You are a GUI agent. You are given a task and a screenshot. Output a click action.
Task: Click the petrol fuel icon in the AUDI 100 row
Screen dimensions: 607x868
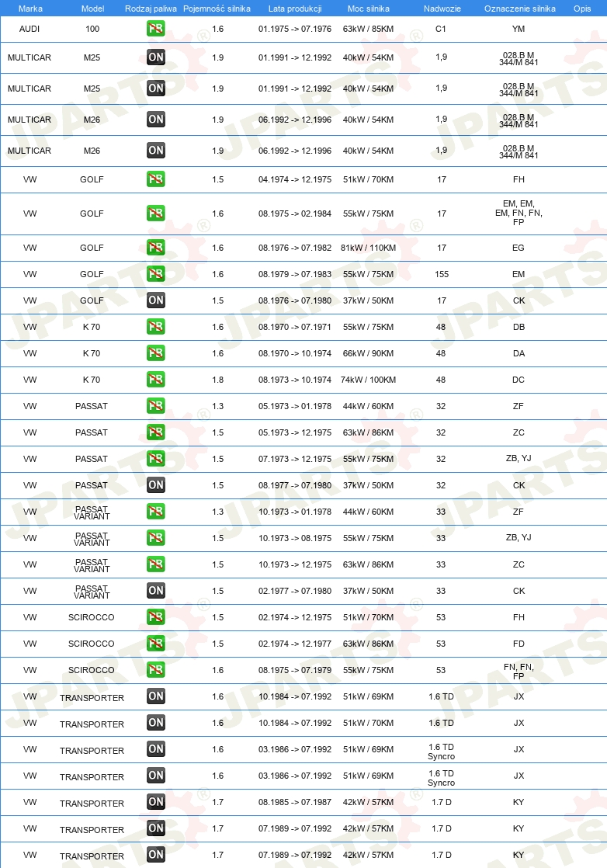coord(156,28)
